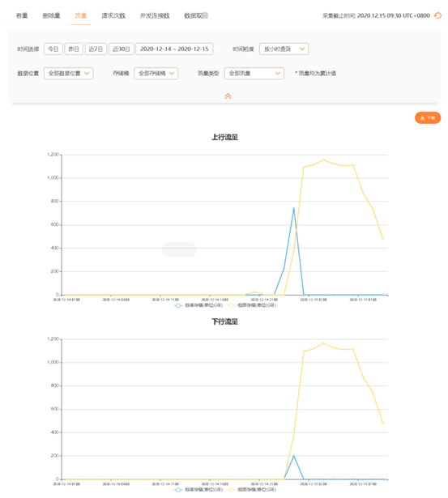
Task: Select the 近7日 time range button
Action: point(96,49)
